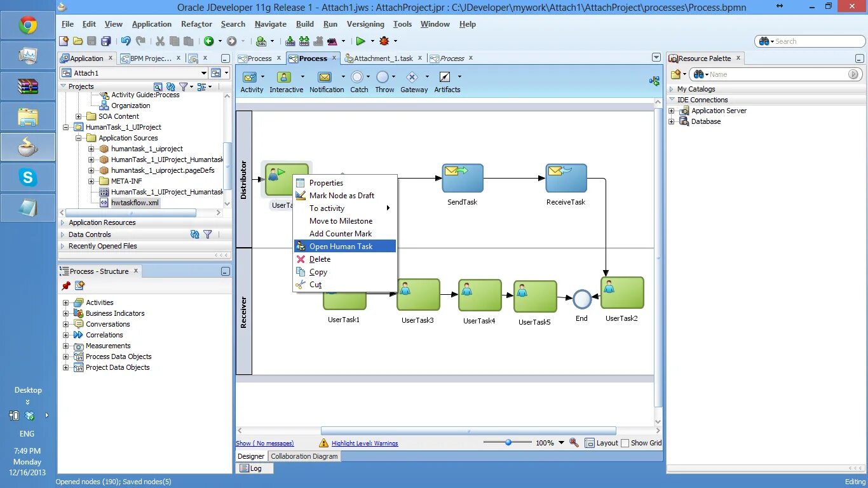This screenshot has height=488, width=868.
Task: Open the Attach1 application dropdown
Action: click(x=204, y=73)
